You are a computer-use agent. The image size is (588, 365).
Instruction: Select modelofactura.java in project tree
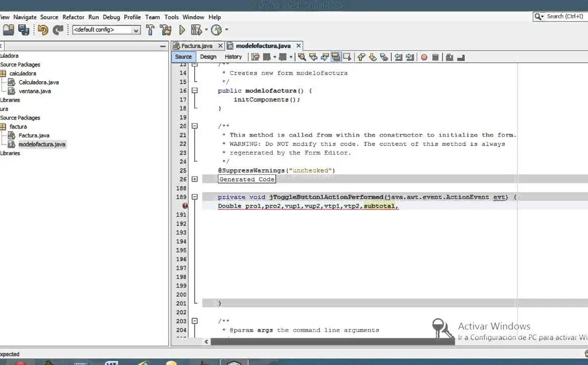coord(42,144)
